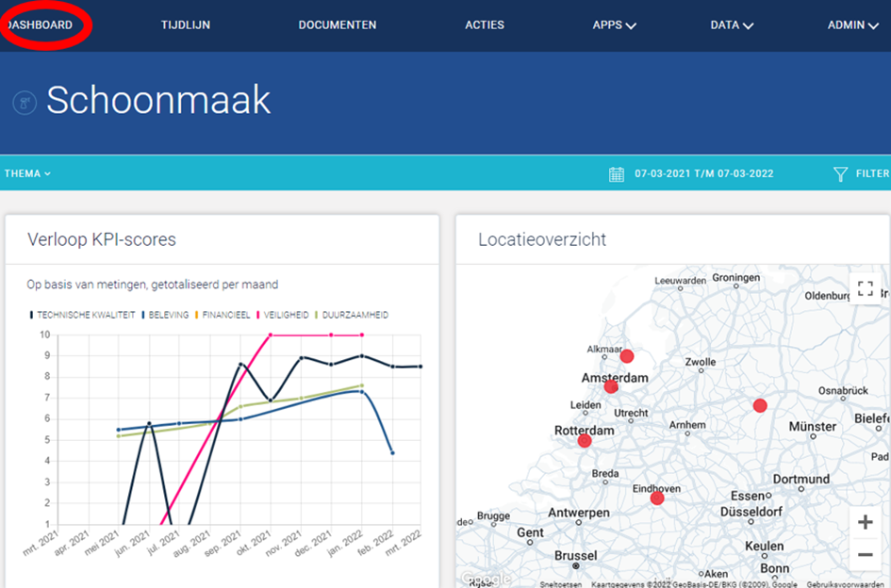Expand the Apps dropdown menu
This screenshot has height=588, width=891.
614,25
